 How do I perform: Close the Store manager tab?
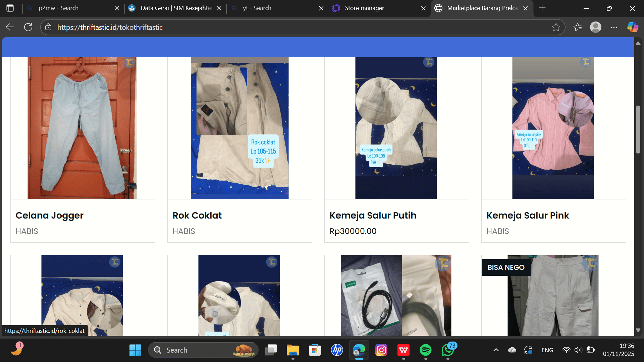(x=423, y=8)
